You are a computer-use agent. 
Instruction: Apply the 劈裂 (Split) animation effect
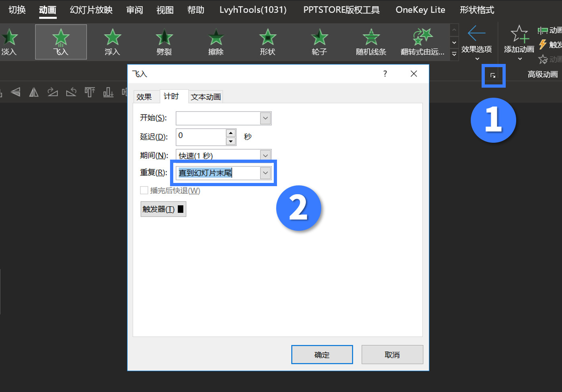(x=164, y=42)
